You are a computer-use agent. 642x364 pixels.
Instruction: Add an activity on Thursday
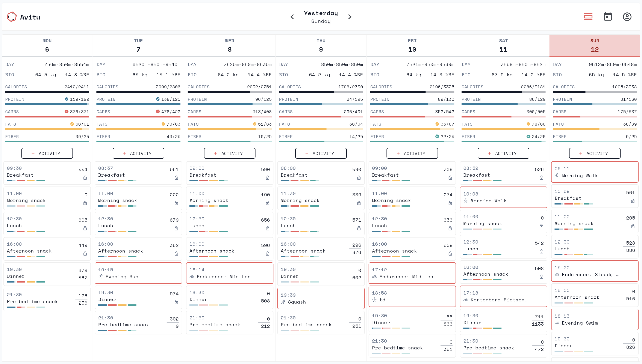(x=321, y=153)
